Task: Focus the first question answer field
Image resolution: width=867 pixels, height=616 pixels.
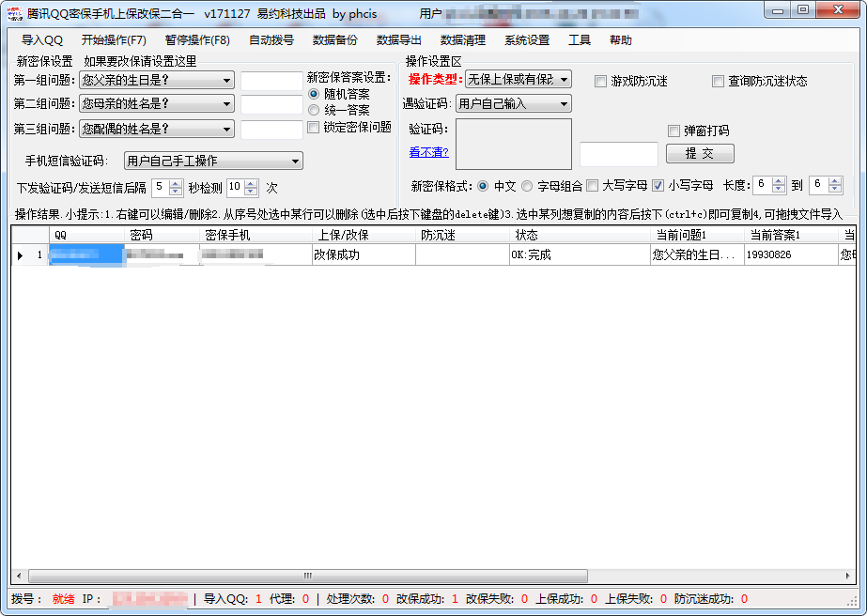Action: coord(271,81)
